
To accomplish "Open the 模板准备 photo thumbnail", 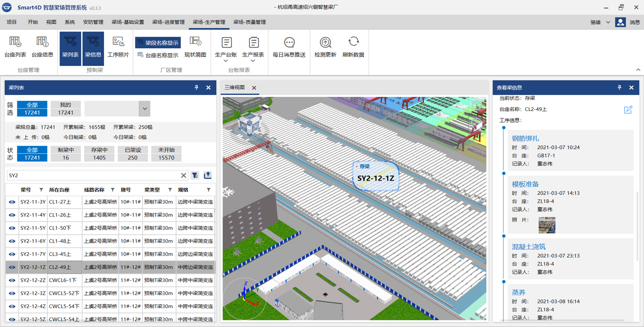I will point(547,225).
